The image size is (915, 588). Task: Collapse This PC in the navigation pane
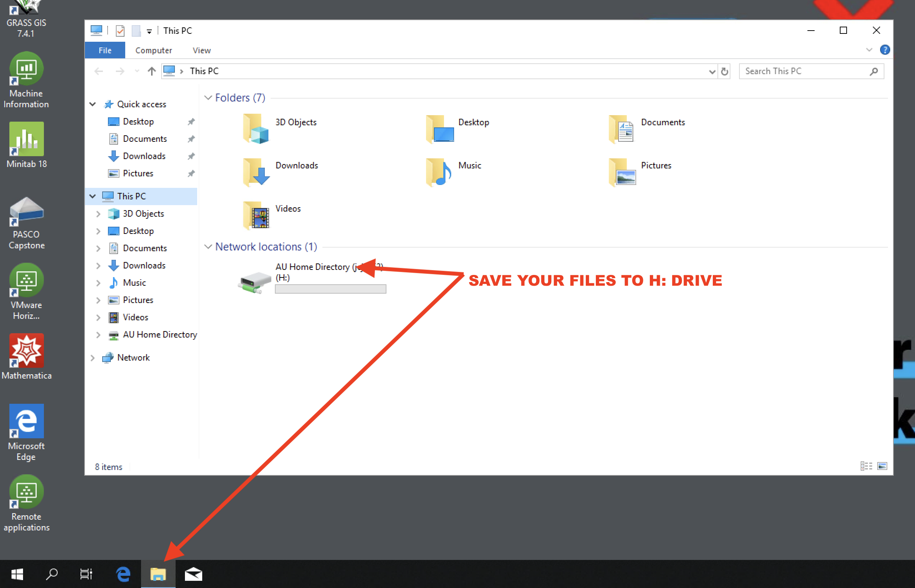(x=92, y=196)
